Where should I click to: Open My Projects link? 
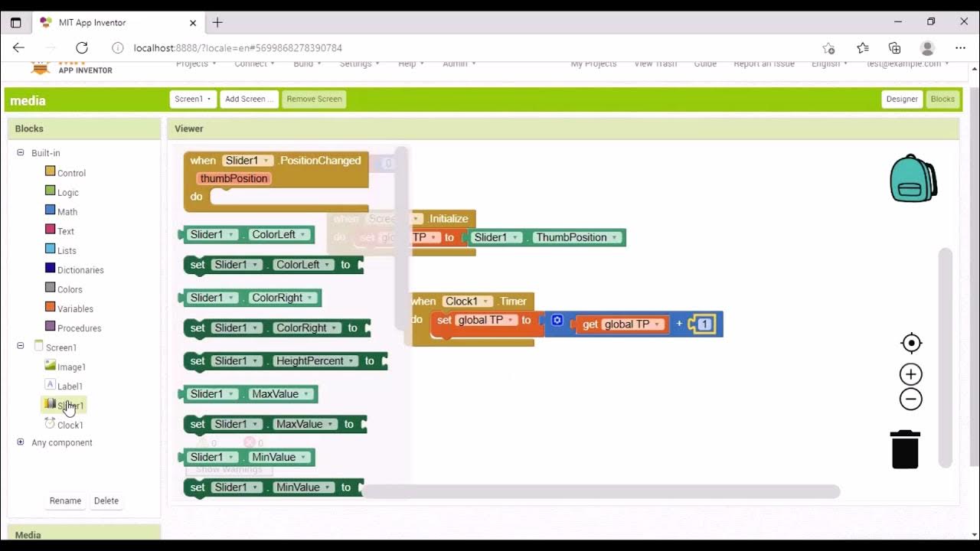(593, 64)
